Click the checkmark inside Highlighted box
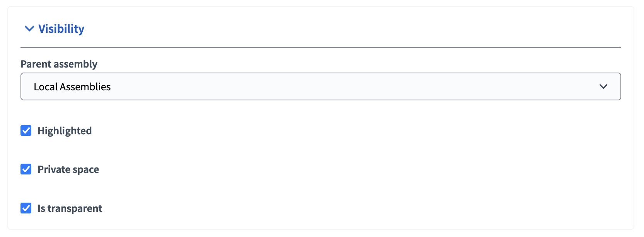Image resolution: width=644 pixels, height=237 pixels. point(26,130)
